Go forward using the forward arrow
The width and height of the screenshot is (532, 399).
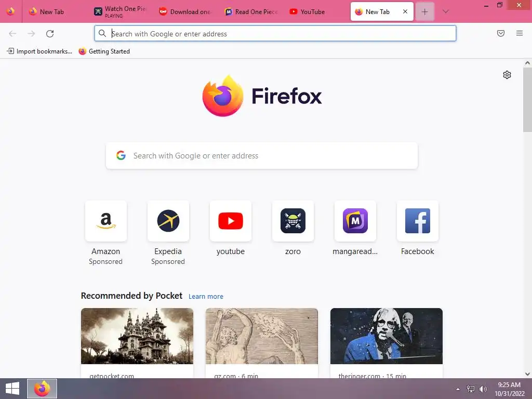click(x=31, y=34)
